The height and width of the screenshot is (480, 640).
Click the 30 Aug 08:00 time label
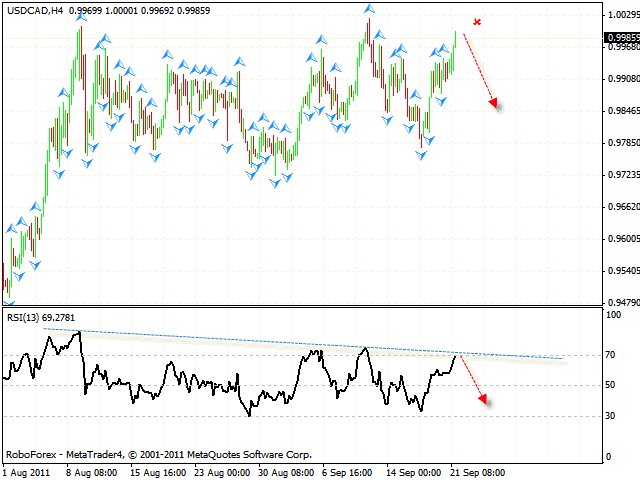click(286, 473)
